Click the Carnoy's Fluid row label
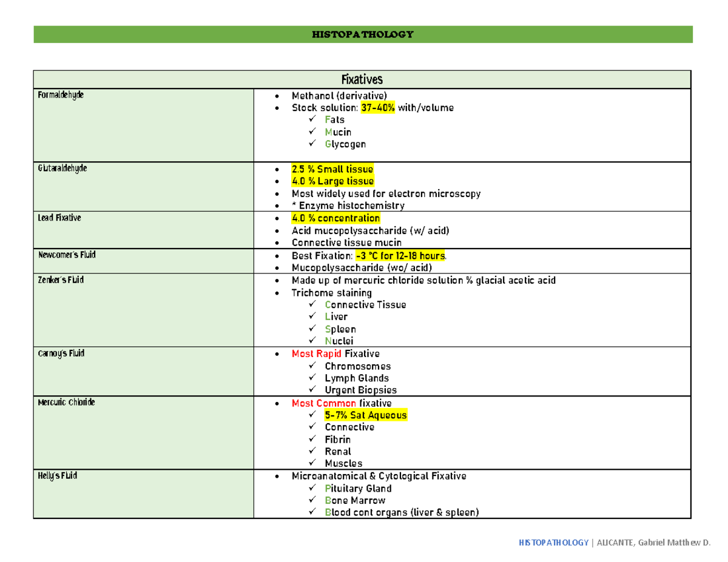The width and height of the screenshot is (728, 562). (60, 353)
